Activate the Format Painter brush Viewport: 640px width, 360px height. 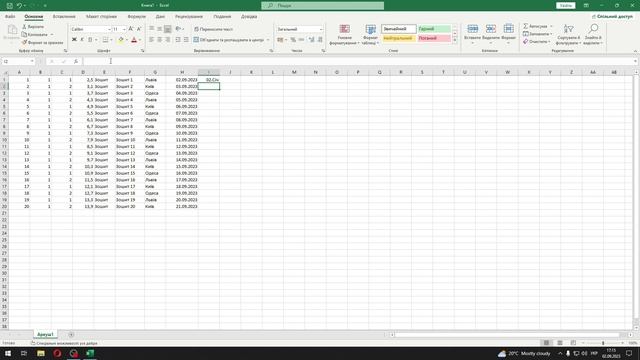point(42,42)
